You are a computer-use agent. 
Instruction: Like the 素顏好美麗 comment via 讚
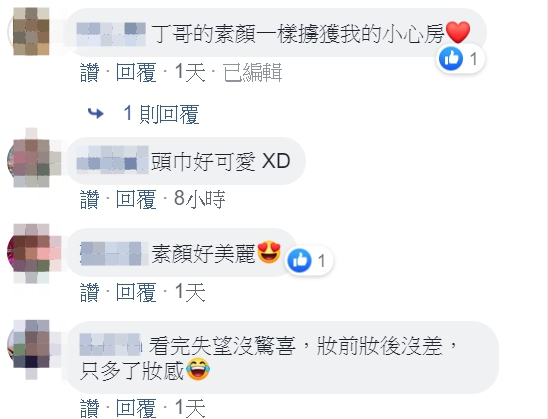(89, 292)
